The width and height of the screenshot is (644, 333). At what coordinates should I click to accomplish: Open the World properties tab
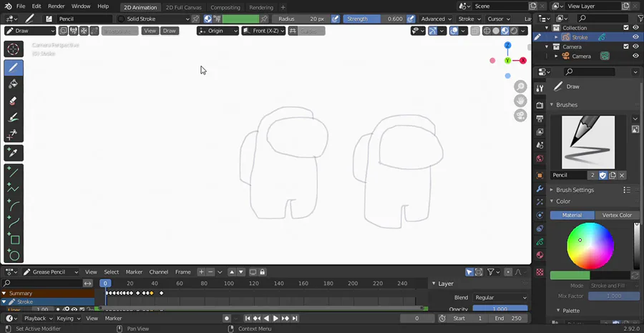tap(540, 159)
